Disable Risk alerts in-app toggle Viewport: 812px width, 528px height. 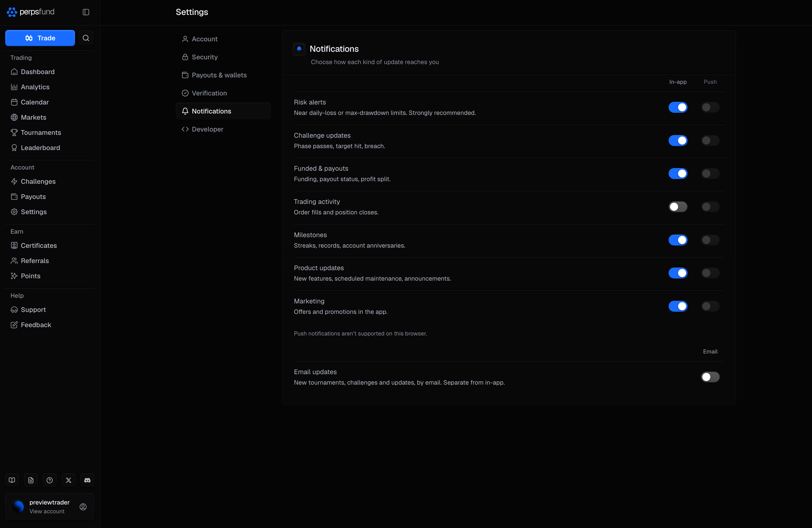tap(678, 108)
